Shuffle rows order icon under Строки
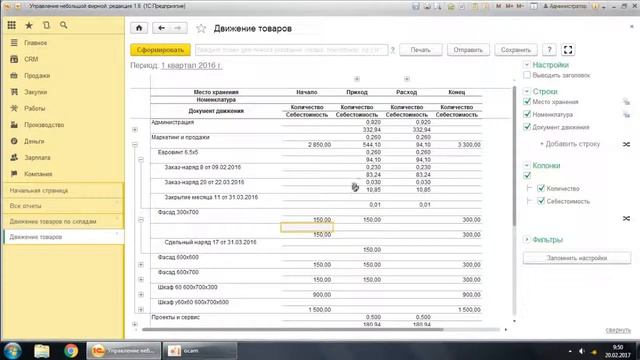 click(x=626, y=144)
